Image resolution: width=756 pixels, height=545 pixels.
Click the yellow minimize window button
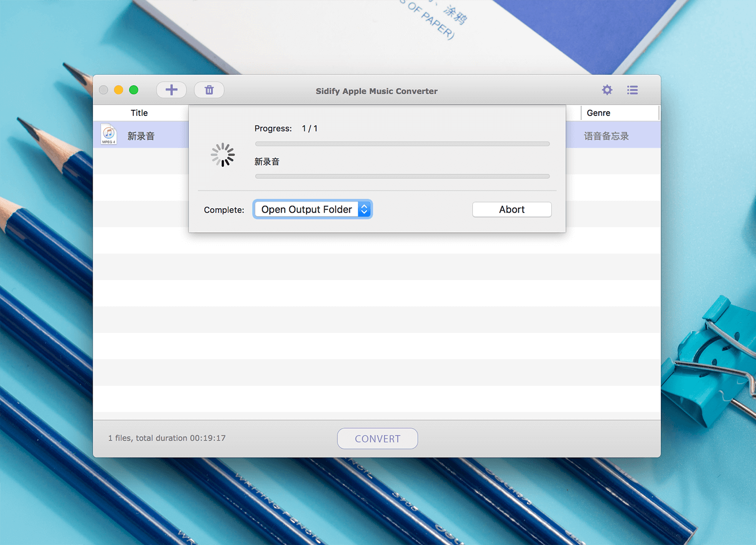[x=118, y=90]
